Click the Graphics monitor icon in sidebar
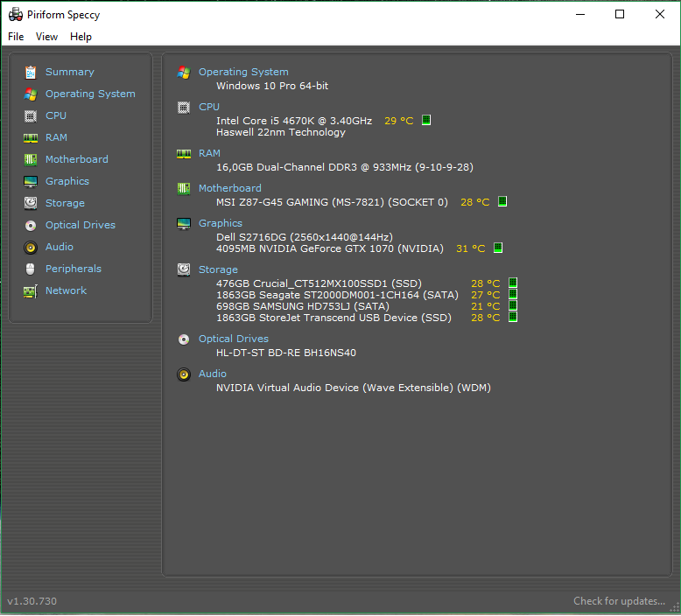Image resolution: width=681 pixels, height=616 pixels. tap(31, 181)
